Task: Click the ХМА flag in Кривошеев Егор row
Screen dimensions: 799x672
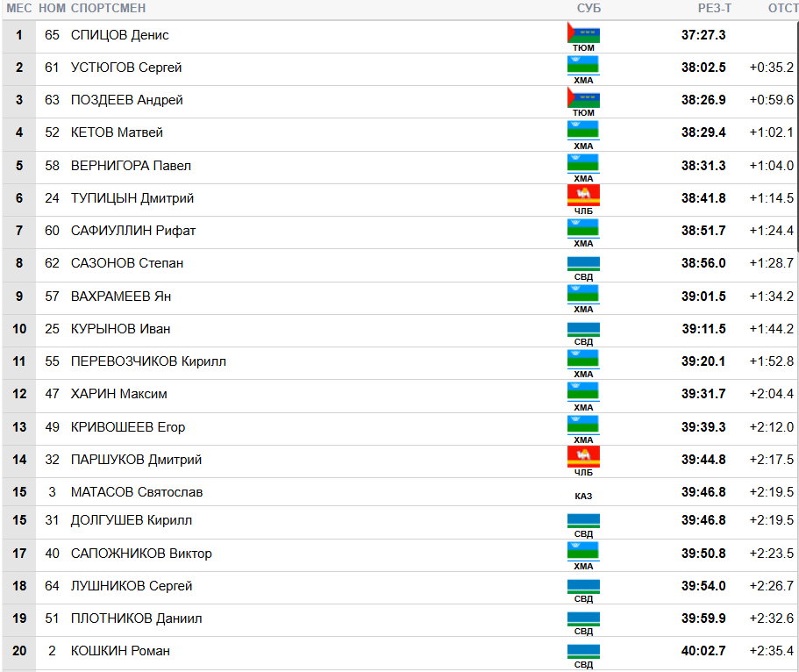Action: coord(583,425)
